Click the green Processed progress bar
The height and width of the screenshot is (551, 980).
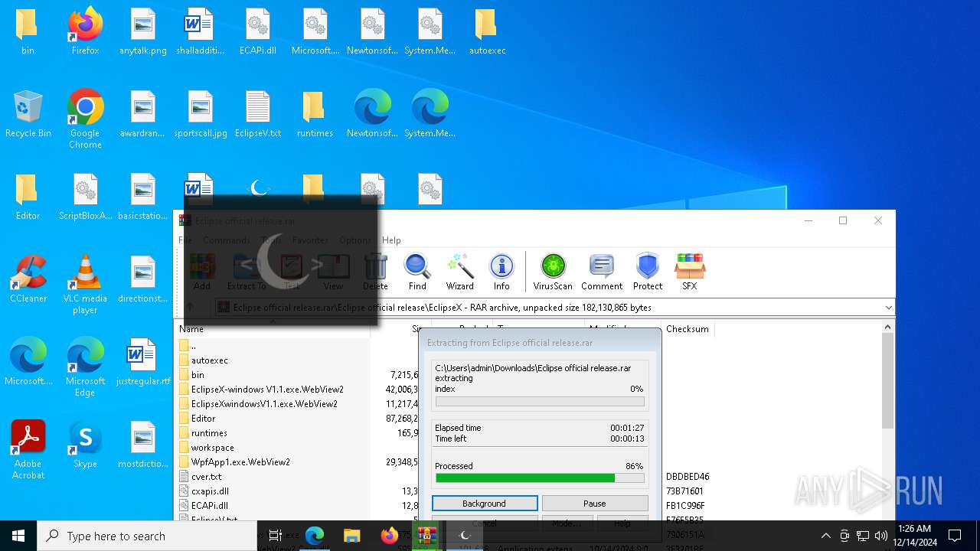point(540,478)
